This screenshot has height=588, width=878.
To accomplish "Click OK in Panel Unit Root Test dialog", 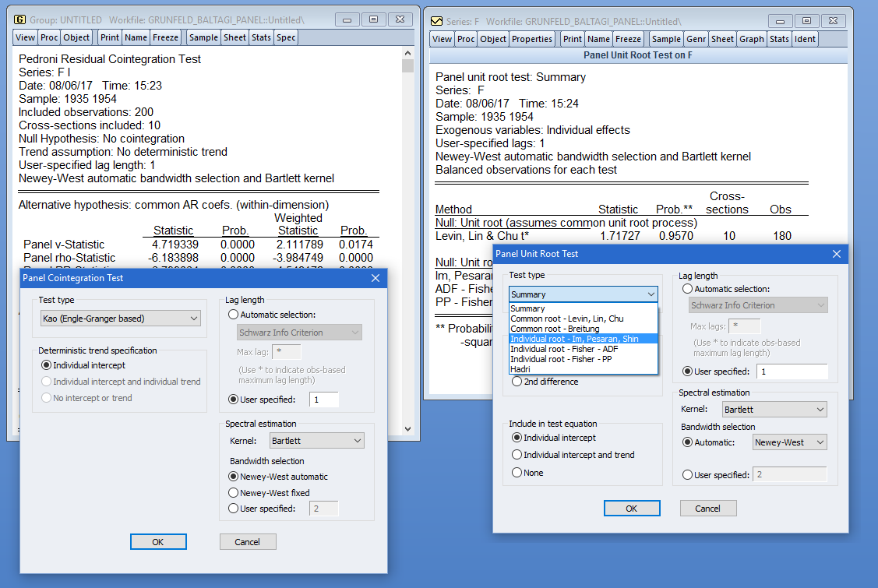I will [631, 509].
